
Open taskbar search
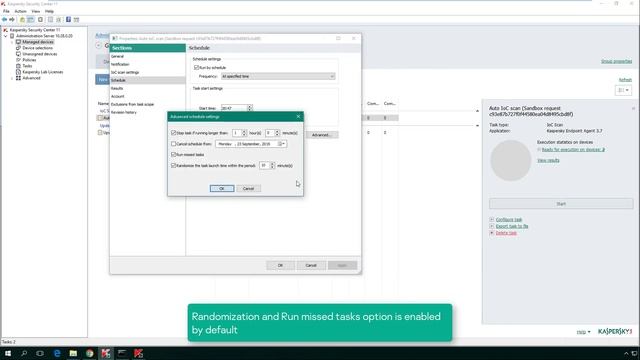click(x=24, y=353)
